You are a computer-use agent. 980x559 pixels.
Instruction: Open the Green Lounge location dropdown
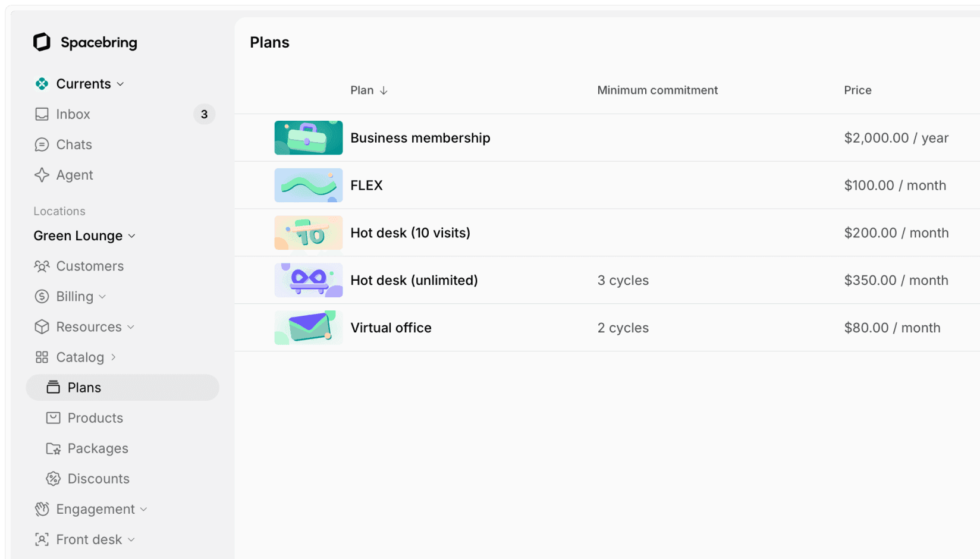(84, 235)
